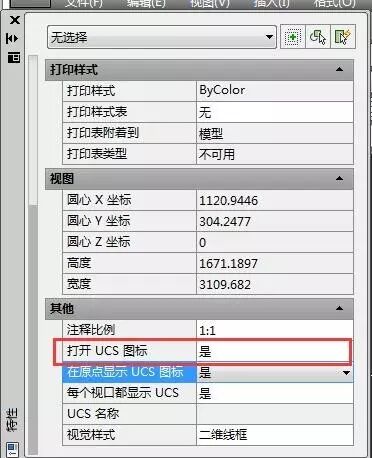Click the 打开 UCS 图标 value 是
Screen dimensions: 372x458
tap(275, 351)
